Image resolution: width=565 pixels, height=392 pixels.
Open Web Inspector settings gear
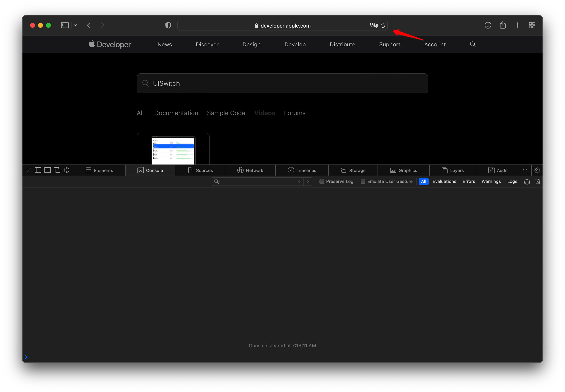[537, 170]
